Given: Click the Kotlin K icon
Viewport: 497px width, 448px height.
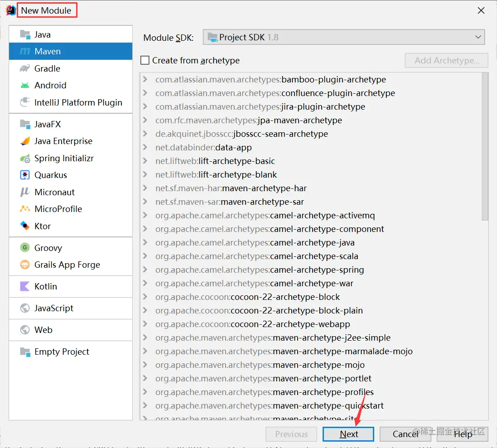Looking at the screenshot, I should pos(25,286).
